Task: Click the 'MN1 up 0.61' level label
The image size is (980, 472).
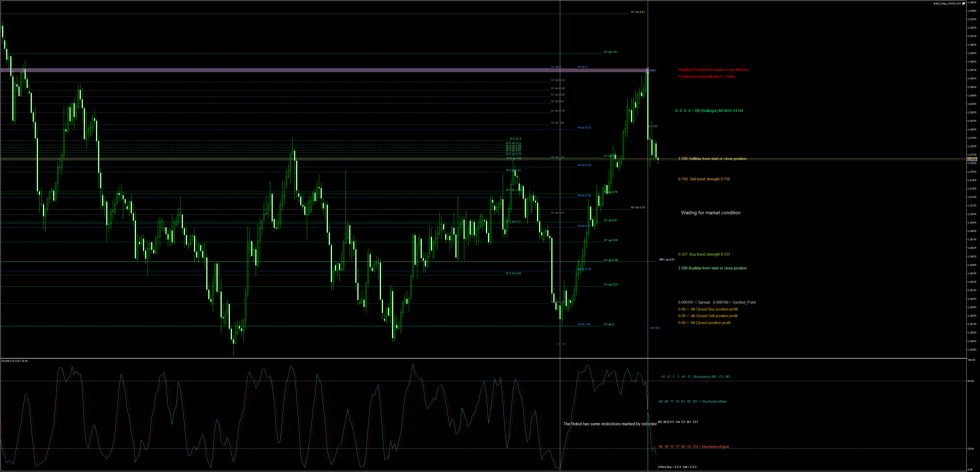Action: [667, 259]
